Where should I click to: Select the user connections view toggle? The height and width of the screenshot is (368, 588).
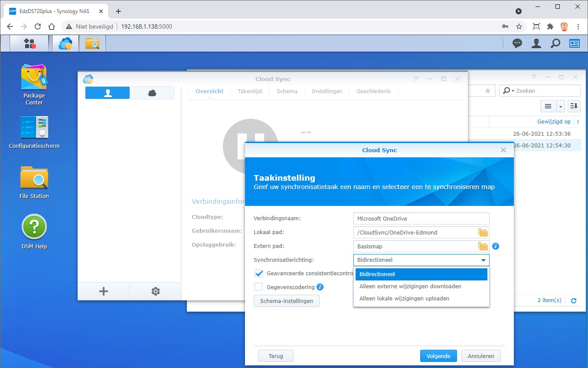coord(108,93)
